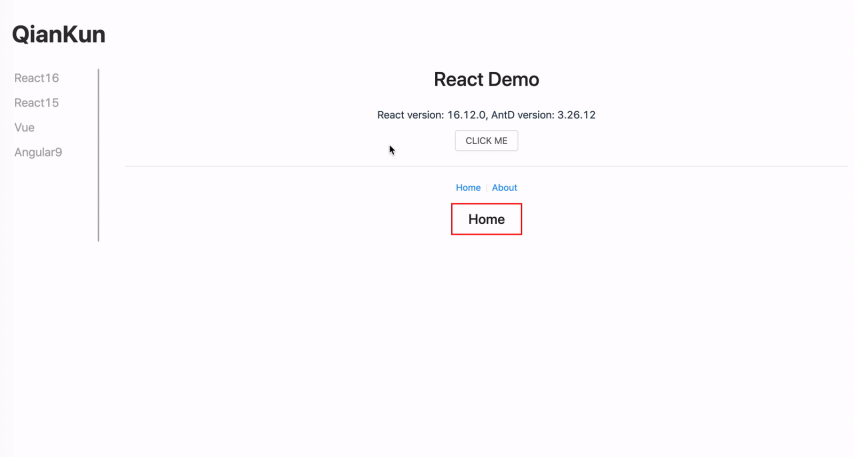
Task: Switch to the Vue sidebar item
Action: [x=25, y=128]
